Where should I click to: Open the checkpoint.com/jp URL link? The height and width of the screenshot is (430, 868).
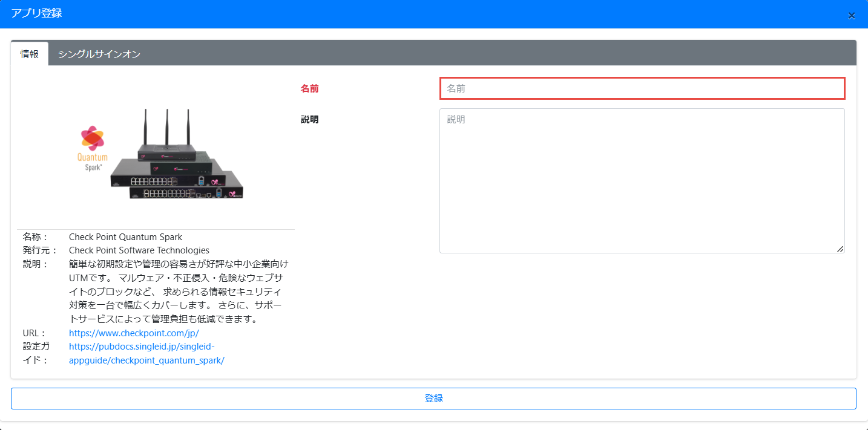click(134, 333)
